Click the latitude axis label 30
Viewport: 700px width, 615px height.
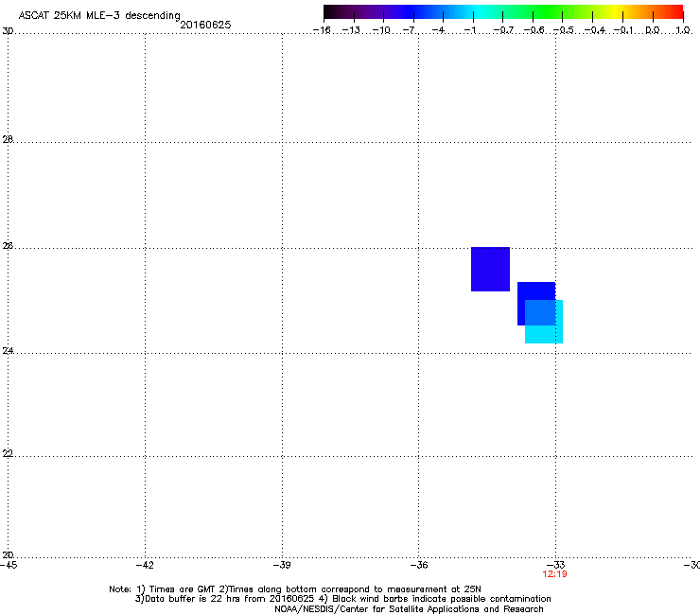8,31
